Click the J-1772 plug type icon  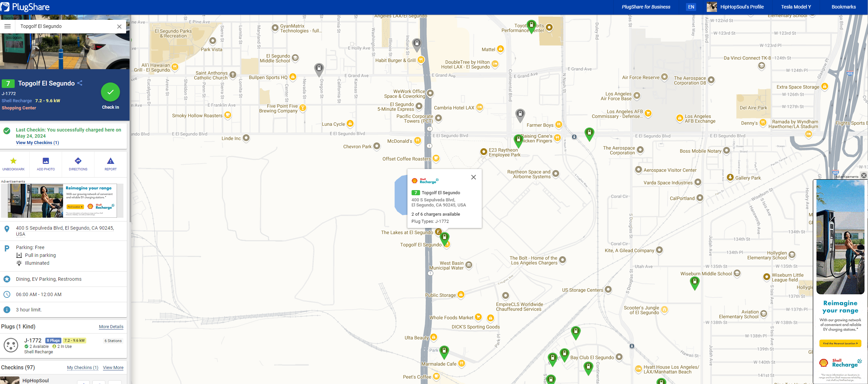click(x=11, y=345)
